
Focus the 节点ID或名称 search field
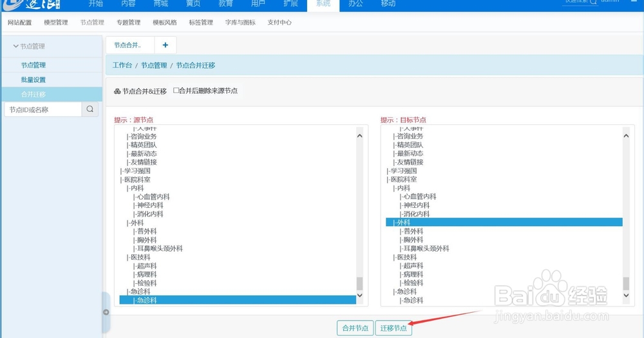43,109
